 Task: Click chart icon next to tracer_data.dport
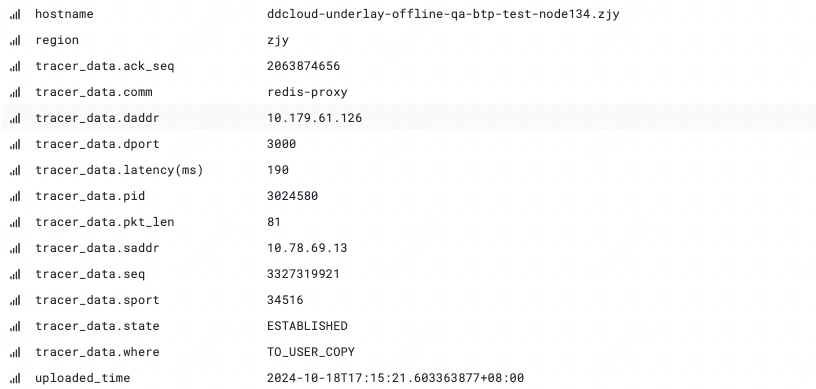[x=15, y=144]
